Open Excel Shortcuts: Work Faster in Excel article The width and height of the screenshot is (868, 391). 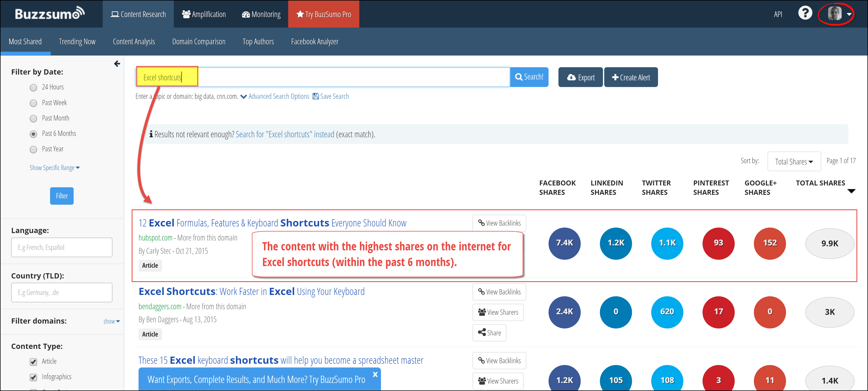(251, 291)
